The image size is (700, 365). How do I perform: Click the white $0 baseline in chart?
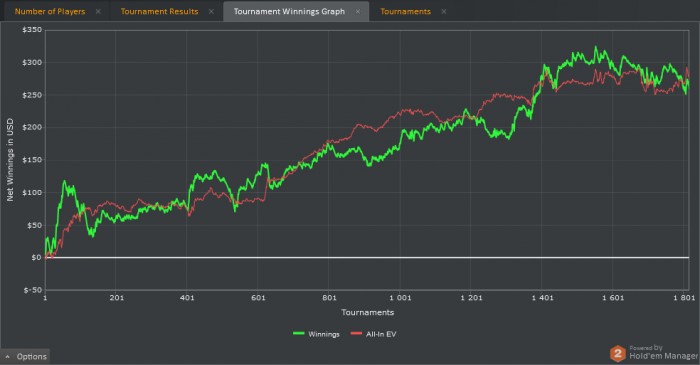(367, 257)
